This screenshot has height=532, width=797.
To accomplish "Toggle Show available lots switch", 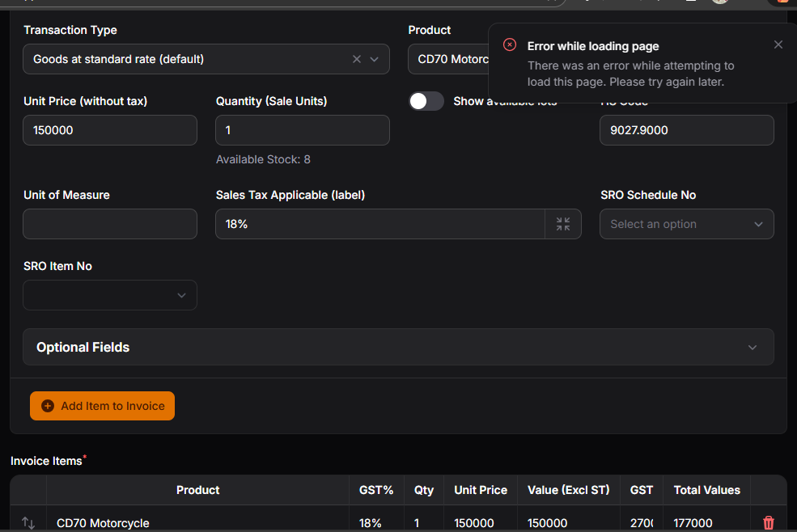I will [x=426, y=101].
